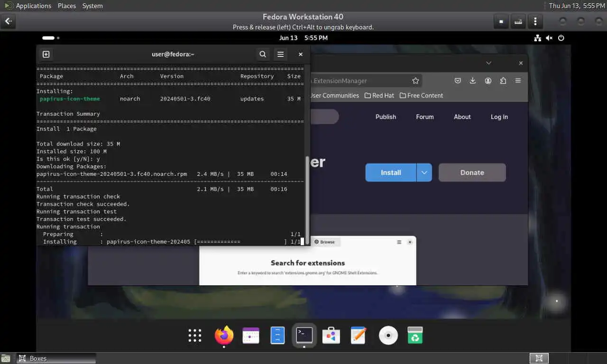Open the Red Hat bookmarks folder

tap(379, 95)
